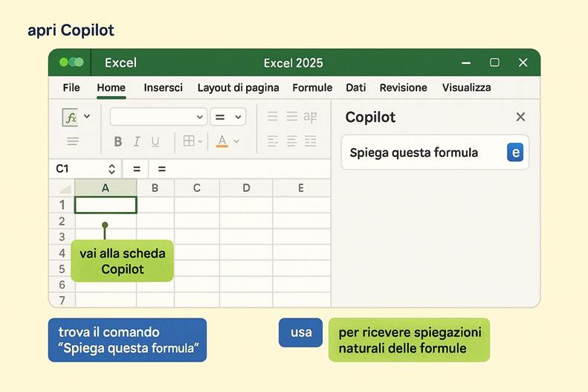Switch to the Revisione tab

point(403,88)
